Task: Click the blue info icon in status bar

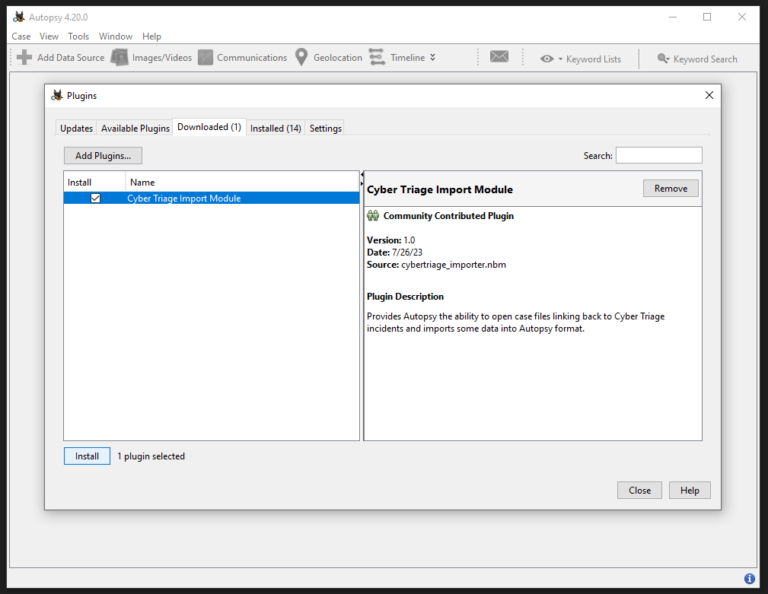Action: coord(749,578)
